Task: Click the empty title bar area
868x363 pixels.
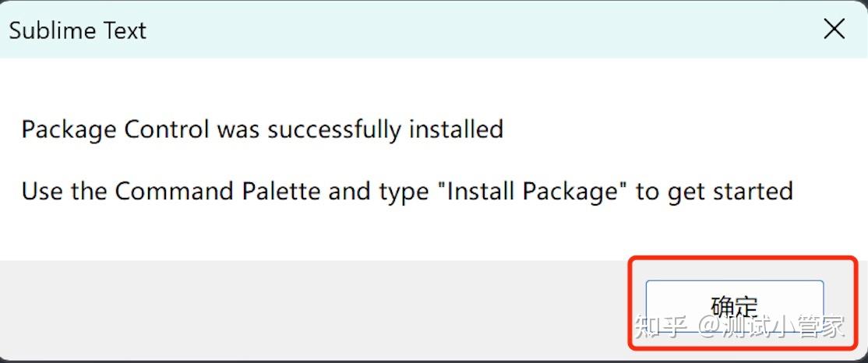Action: [468, 30]
